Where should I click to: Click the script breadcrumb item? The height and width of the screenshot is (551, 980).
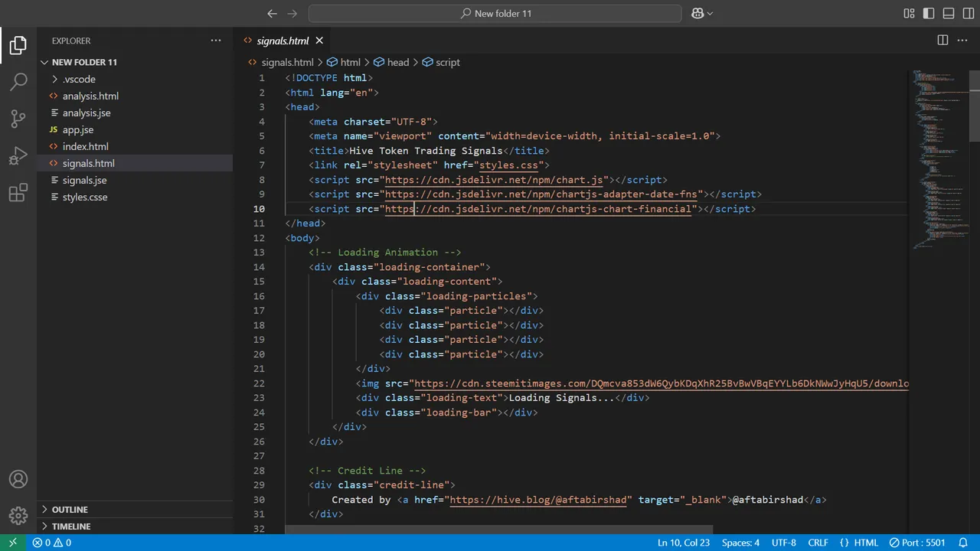[x=447, y=62]
